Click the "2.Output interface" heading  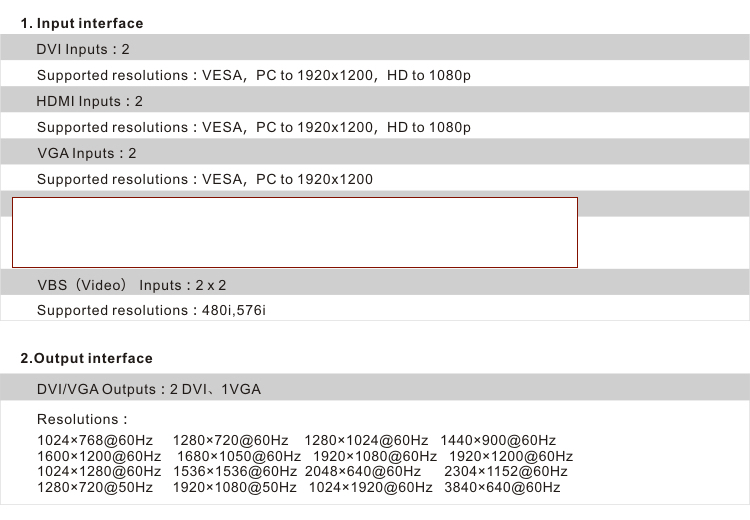click(87, 358)
